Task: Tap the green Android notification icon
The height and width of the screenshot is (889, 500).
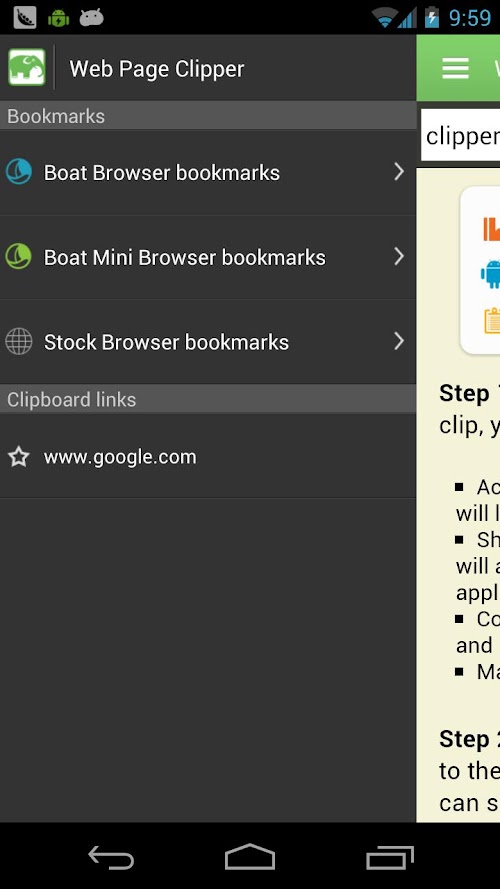Action: [x=58, y=18]
